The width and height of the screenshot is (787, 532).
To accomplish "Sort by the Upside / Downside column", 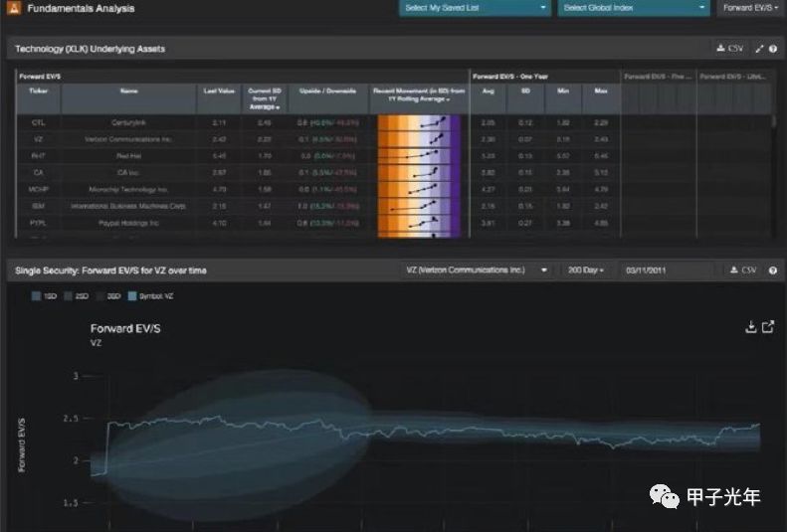I will (327, 98).
